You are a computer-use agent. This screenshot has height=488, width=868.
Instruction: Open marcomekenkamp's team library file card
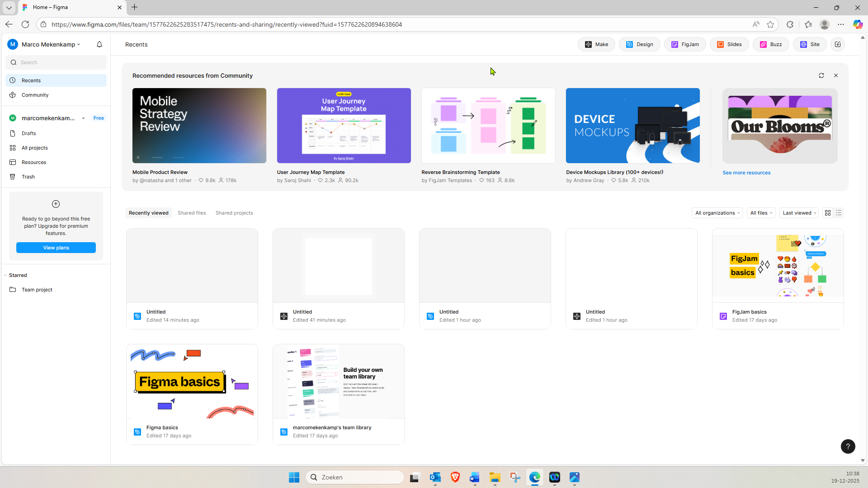[339, 394]
